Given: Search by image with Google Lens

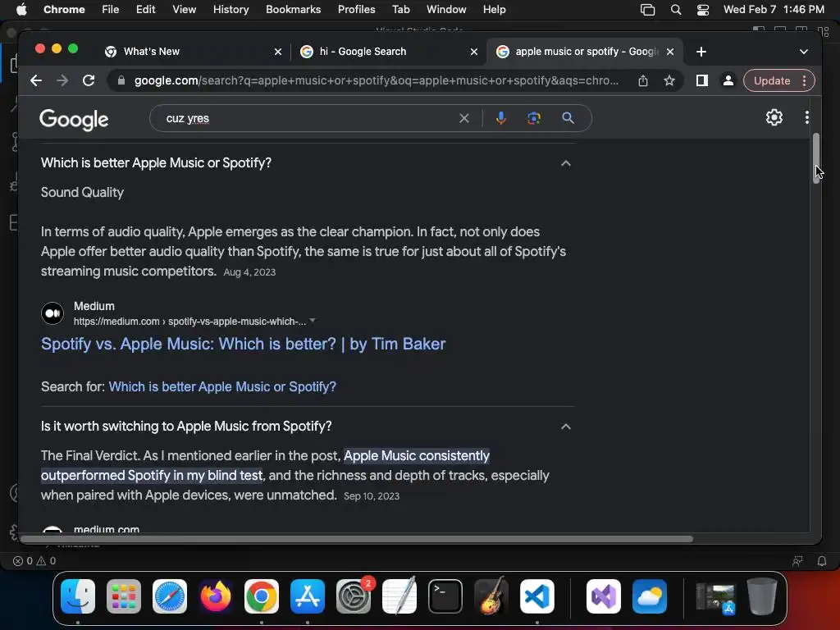Looking at the screenshot, I should point(533,118).
